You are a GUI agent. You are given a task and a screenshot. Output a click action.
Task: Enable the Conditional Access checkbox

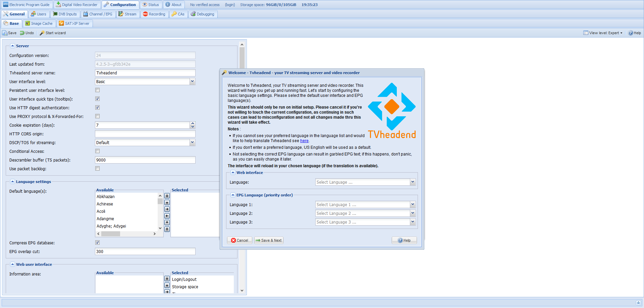(98, 151)
